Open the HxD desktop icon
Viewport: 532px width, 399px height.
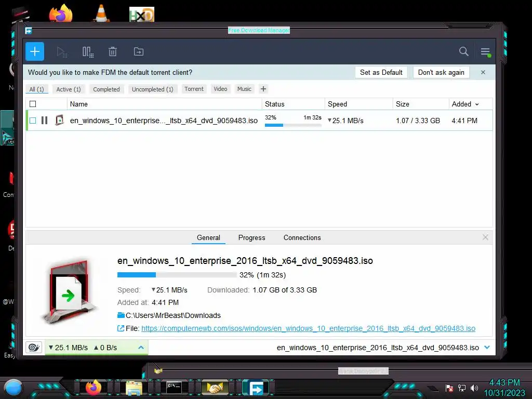pyautogui.click(x=142, y=14)
